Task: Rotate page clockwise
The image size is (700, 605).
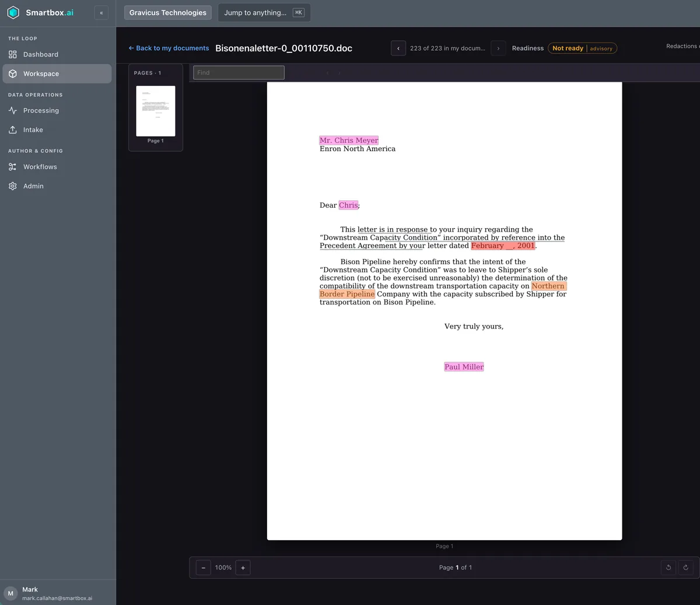Action: pyautogui.click(x=685, y=567)
